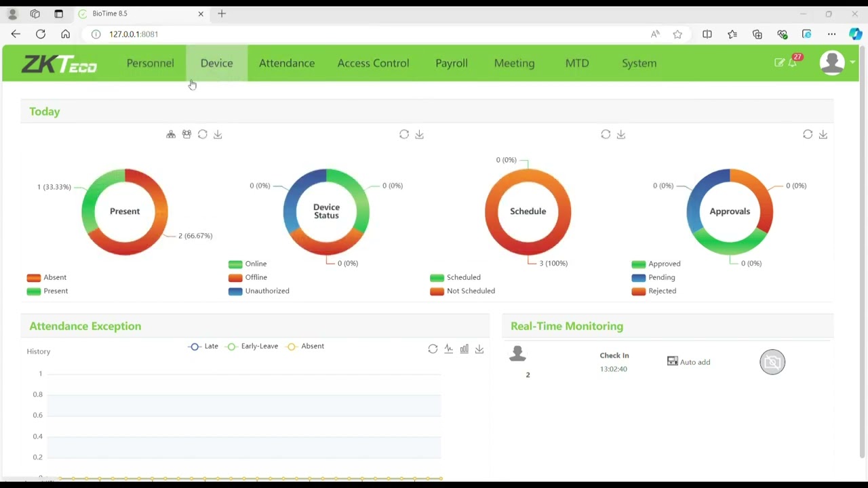Open a new browser tab

pyautogui.click(x=222, y=14)
